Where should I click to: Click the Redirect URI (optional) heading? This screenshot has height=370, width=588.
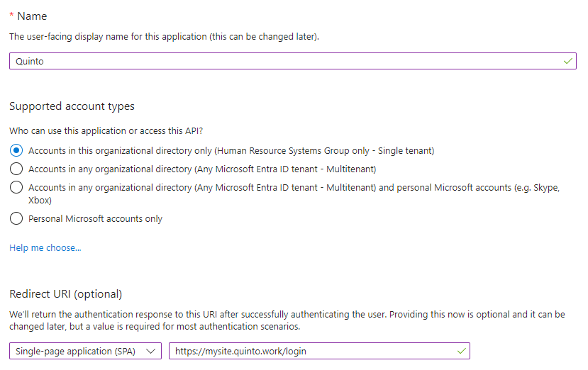coord(66,293)
